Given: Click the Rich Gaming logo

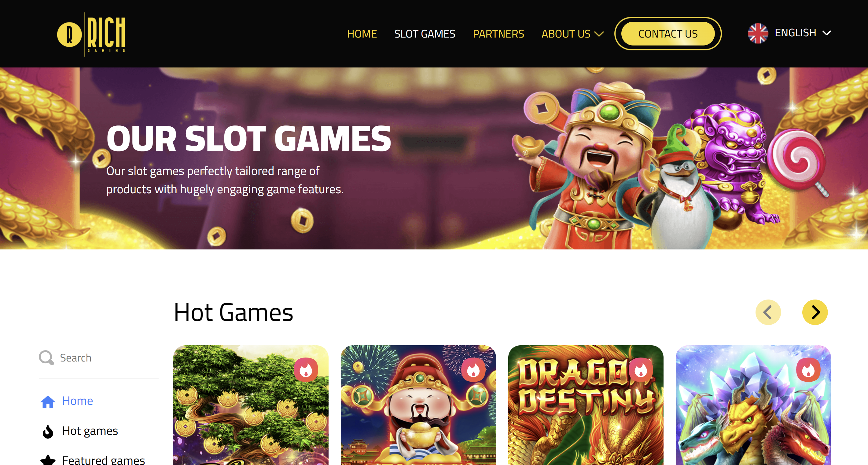Looking at the screenshot, I should tap(91, 34).
